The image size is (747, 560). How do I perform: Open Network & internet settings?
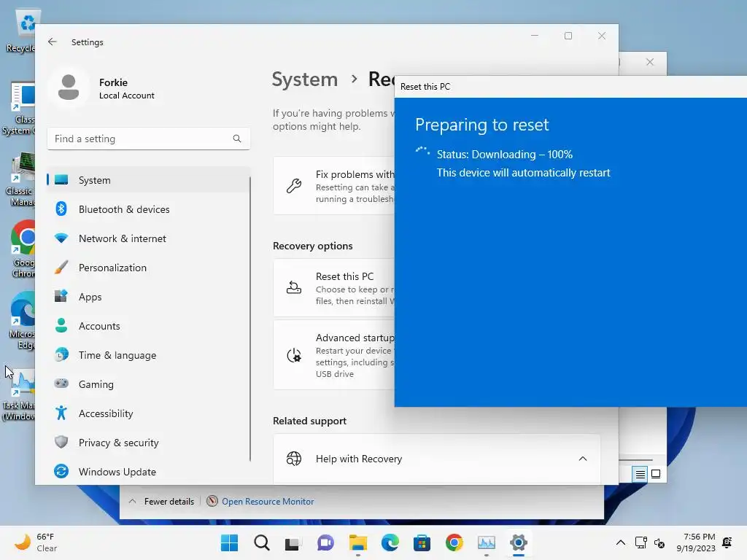click(x=148, y=238)
